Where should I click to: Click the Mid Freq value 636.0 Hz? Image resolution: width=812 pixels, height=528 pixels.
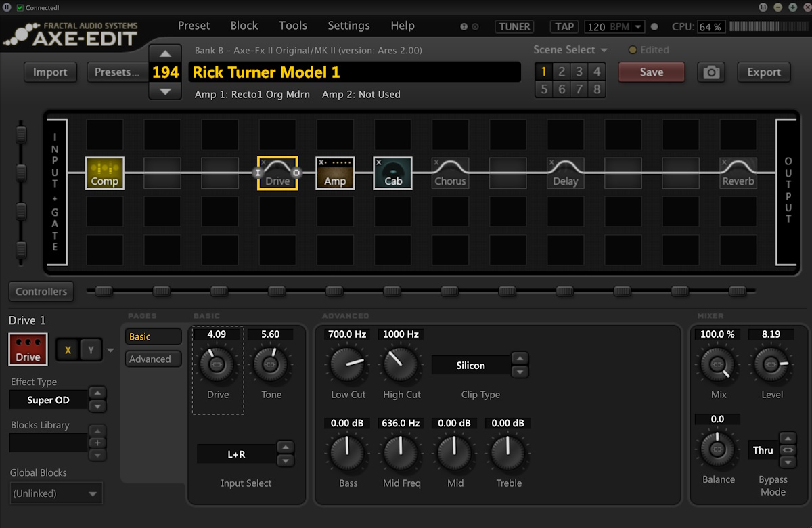click(401, 423)
